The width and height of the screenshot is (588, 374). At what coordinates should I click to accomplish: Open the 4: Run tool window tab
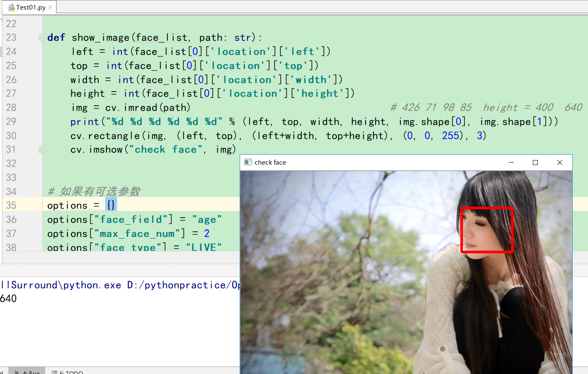27,372
